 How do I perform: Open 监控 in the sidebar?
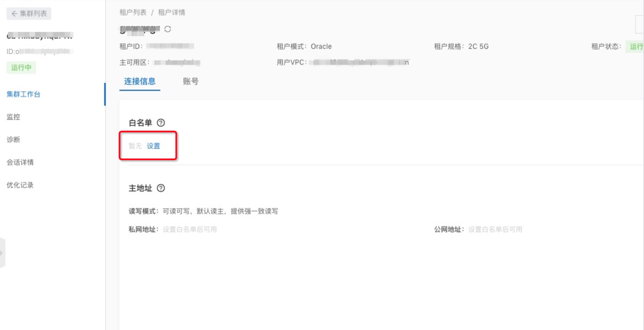pos(13,117)
